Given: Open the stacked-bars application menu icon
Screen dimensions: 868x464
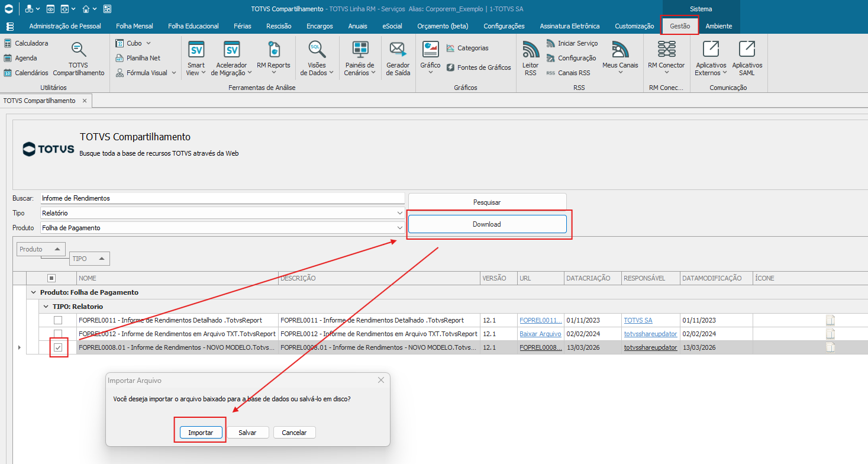Looking at the screenshot, I should (x=9, y=26).
